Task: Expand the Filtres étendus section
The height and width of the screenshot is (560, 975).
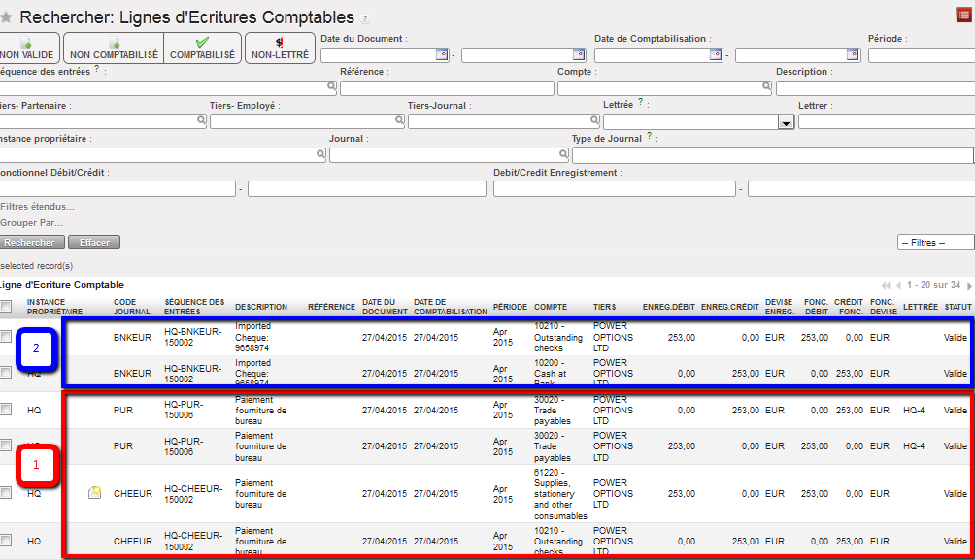Action: (x=37, y=206)
